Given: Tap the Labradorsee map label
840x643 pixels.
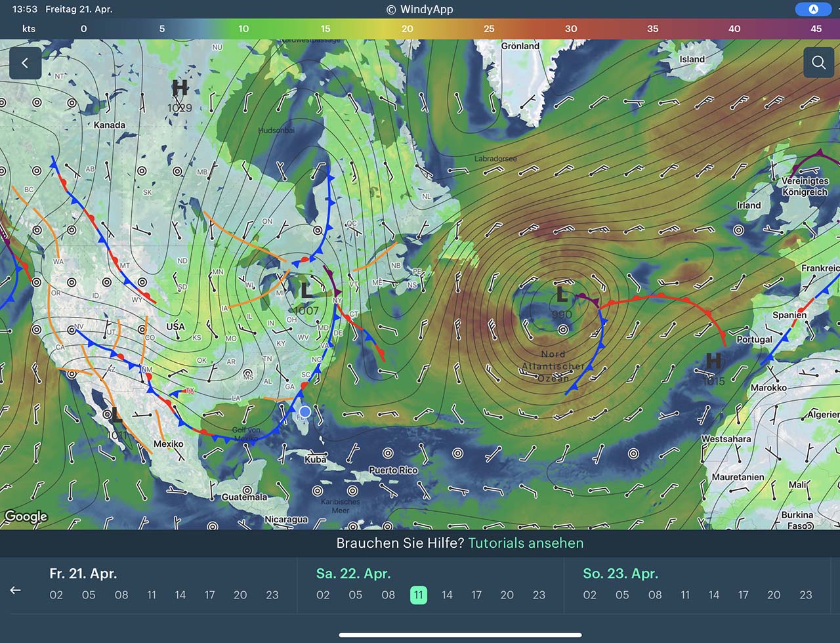Looking at the screenshot, I should [x=495, y=159].
